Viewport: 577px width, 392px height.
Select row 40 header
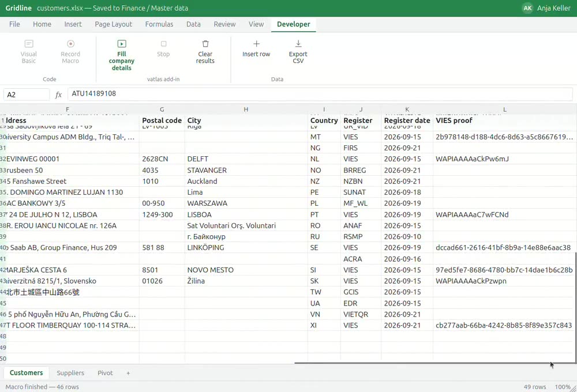point(3,248)
